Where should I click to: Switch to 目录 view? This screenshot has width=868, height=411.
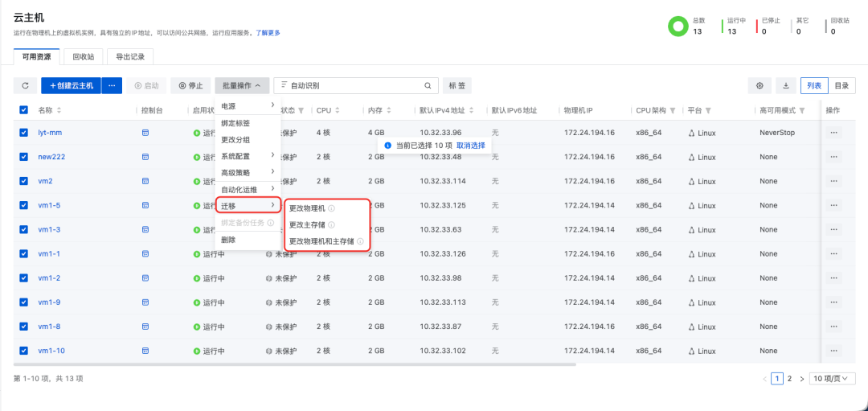pos(841,86)
